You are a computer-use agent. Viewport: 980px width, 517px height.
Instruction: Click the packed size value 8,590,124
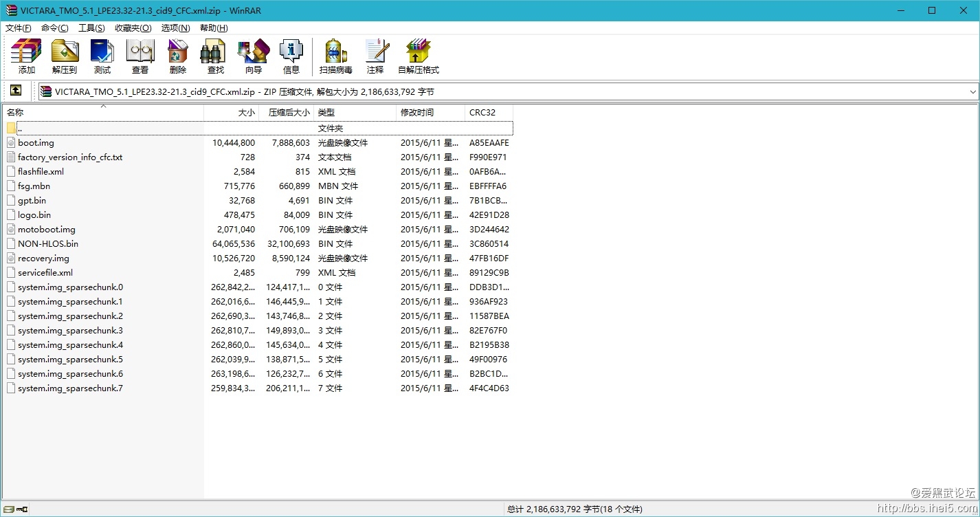coord(291,258)
